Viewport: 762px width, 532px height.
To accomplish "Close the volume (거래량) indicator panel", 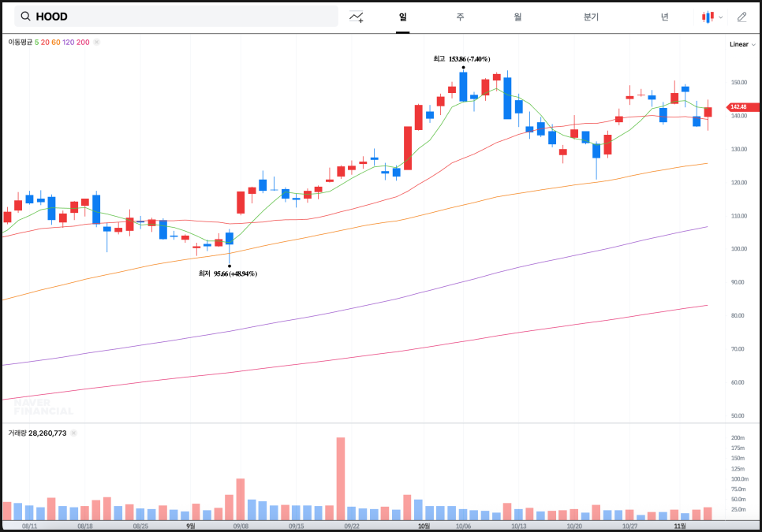I will (x=73, y=433).
